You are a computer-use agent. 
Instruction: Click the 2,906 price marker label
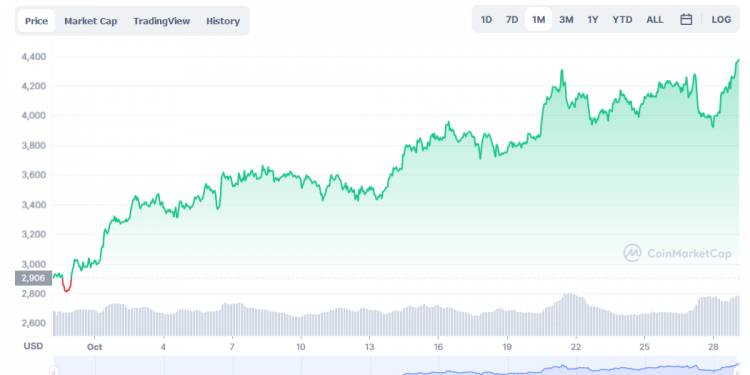pos(33,278)
